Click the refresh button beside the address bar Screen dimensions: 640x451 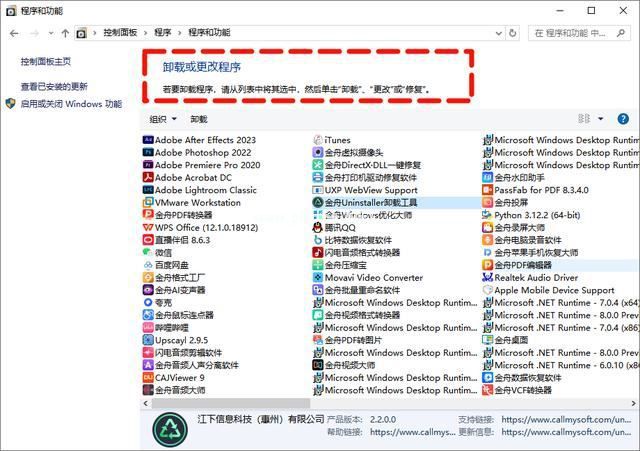pyautogui.click(x=513, y=33)
